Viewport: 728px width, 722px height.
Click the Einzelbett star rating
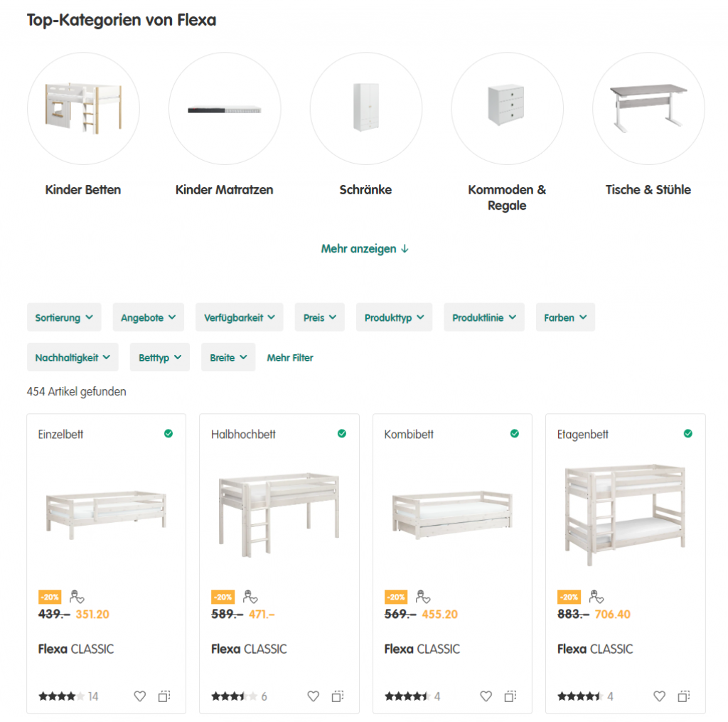point(61,696)
